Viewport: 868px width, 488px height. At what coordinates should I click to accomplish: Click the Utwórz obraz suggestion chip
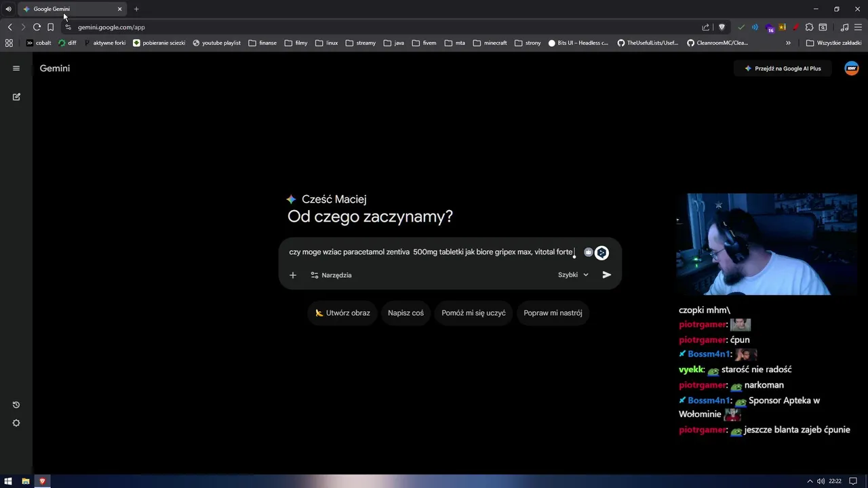point(342,313)
